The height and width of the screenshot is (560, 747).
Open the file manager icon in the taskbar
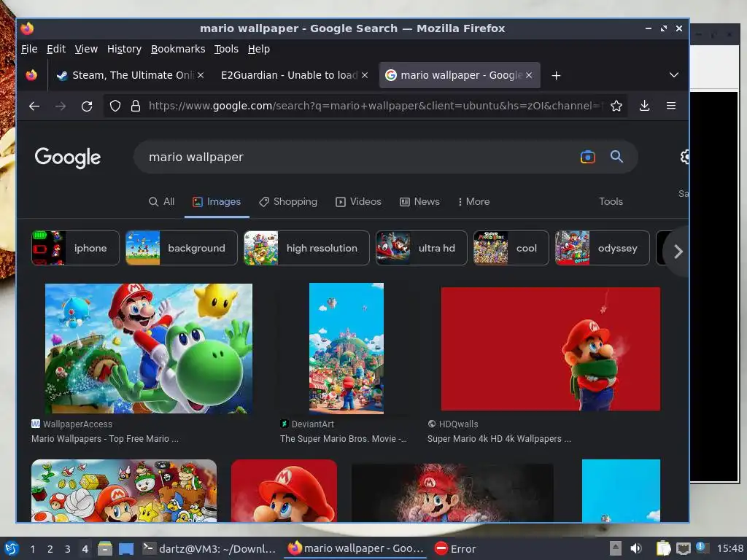[105, 548]
